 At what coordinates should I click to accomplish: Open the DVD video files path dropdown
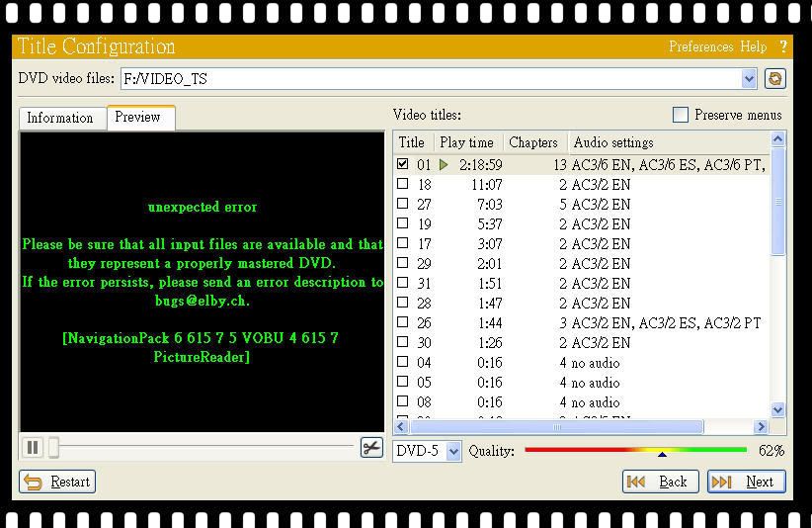pyautogui.click(x=748, y=79)
